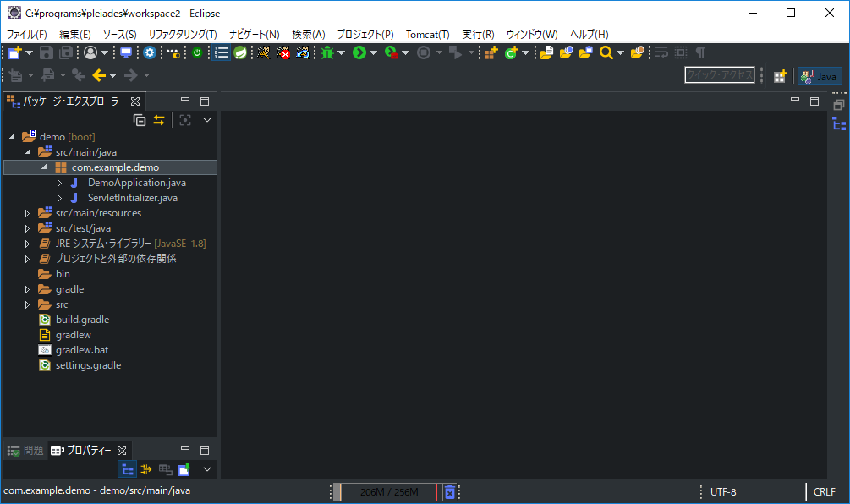Click the New Java package icon
This screenshot has width=850, height=504.
point(491,52)
